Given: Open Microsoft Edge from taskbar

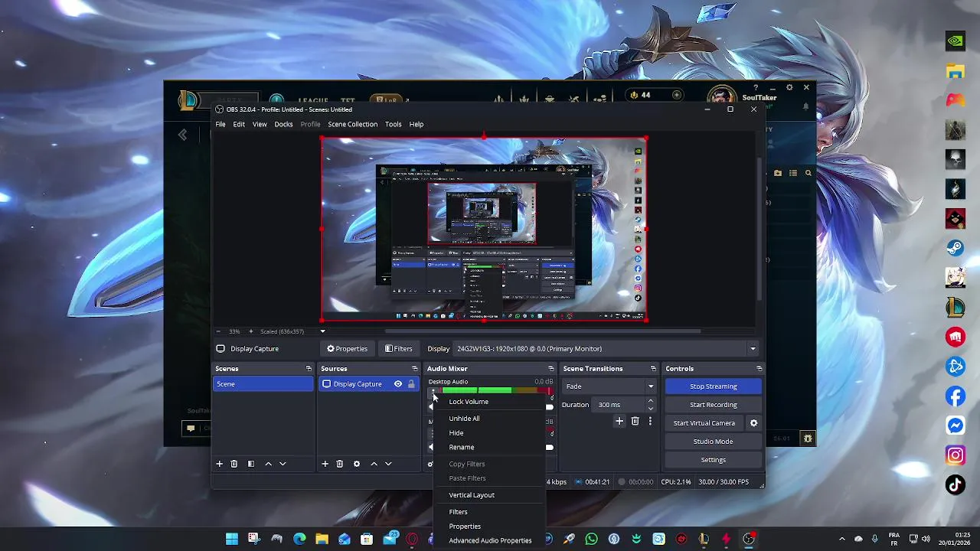Looking at the screenshot, I should [x=299, y=540].
